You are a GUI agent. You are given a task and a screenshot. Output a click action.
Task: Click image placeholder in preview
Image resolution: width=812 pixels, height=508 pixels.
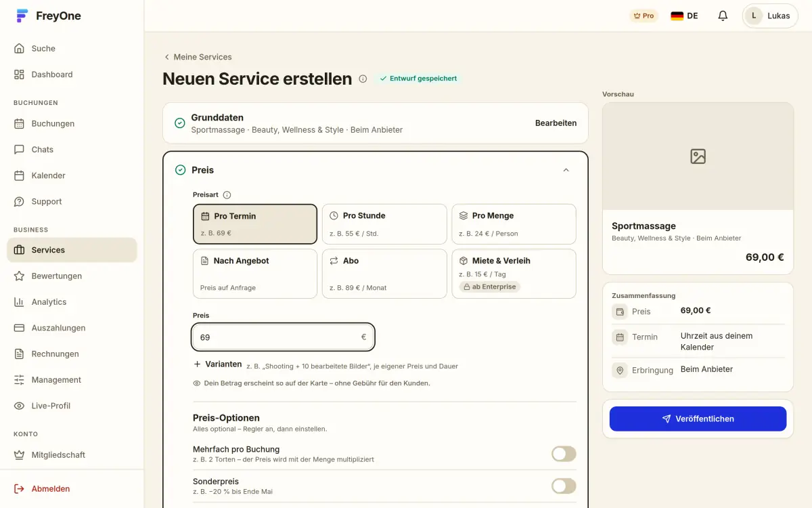[698, 156]
